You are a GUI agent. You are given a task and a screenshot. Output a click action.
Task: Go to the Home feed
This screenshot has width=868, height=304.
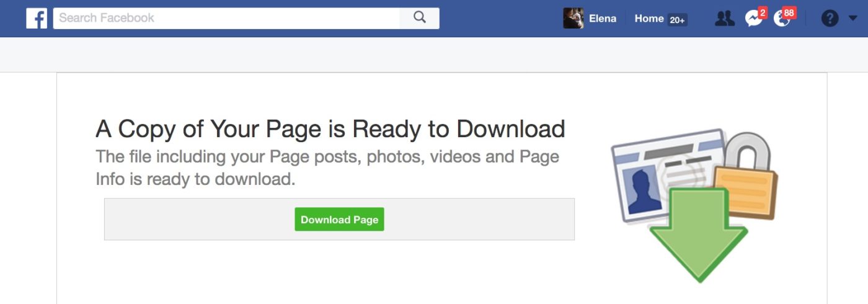click(x=649, y=19)
